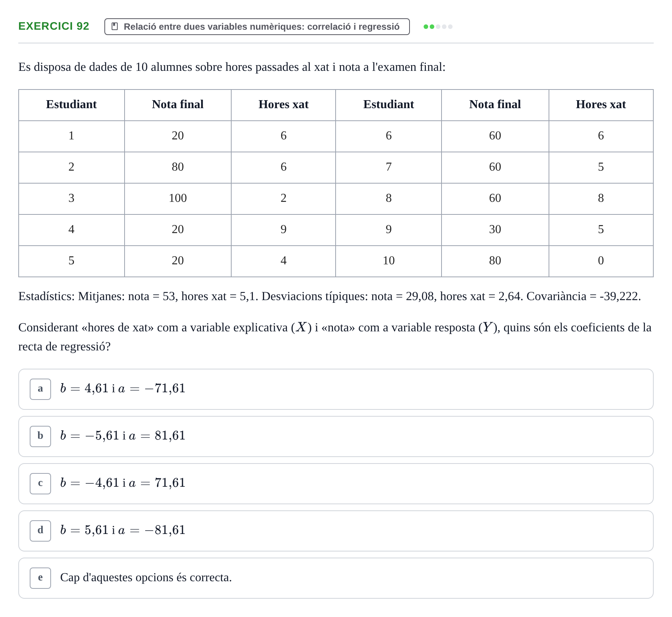Click the nota cell with value 100
Screen dimensions: 672x617
point(178,198)
